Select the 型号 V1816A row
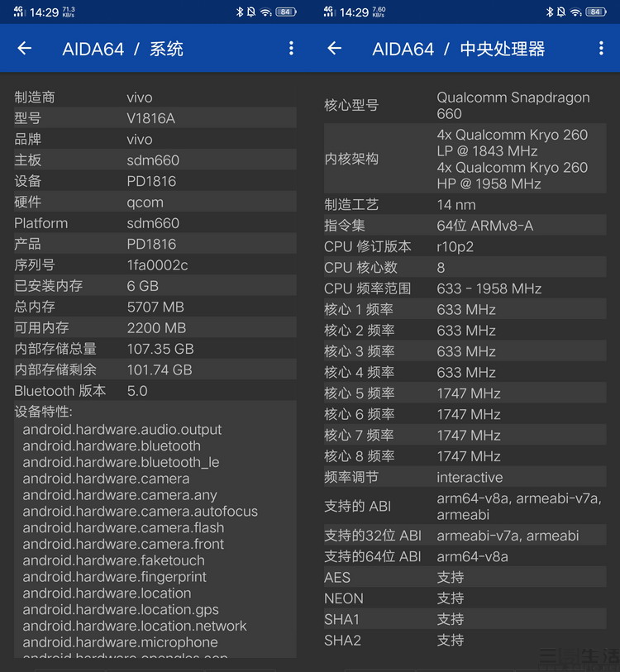 tap(155, 118)
